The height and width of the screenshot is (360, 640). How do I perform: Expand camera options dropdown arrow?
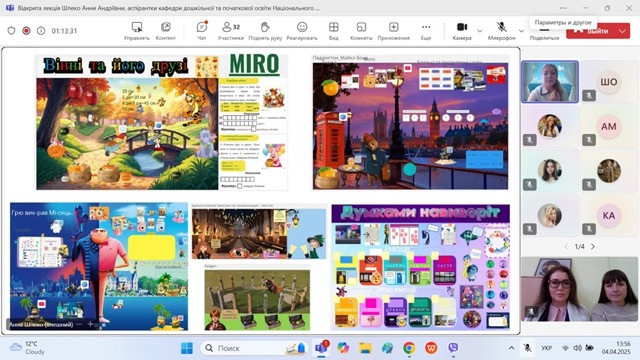480,31
